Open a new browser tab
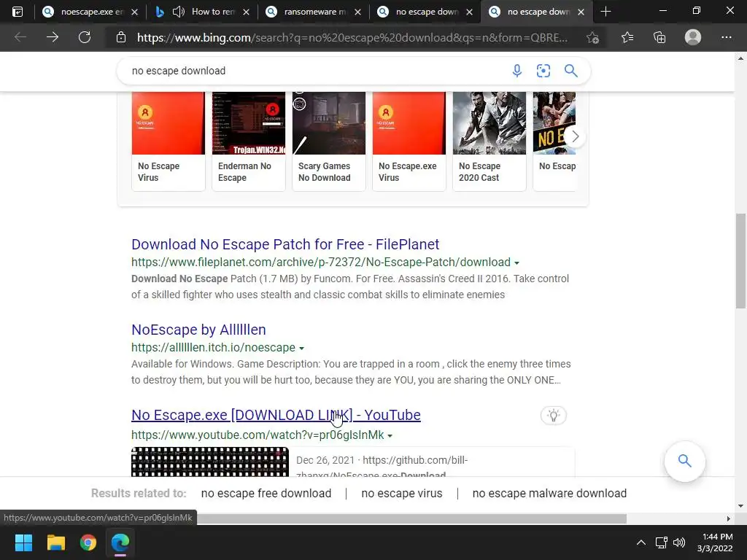Viewport: 747px width, 560px height. [x=605, y=12]
